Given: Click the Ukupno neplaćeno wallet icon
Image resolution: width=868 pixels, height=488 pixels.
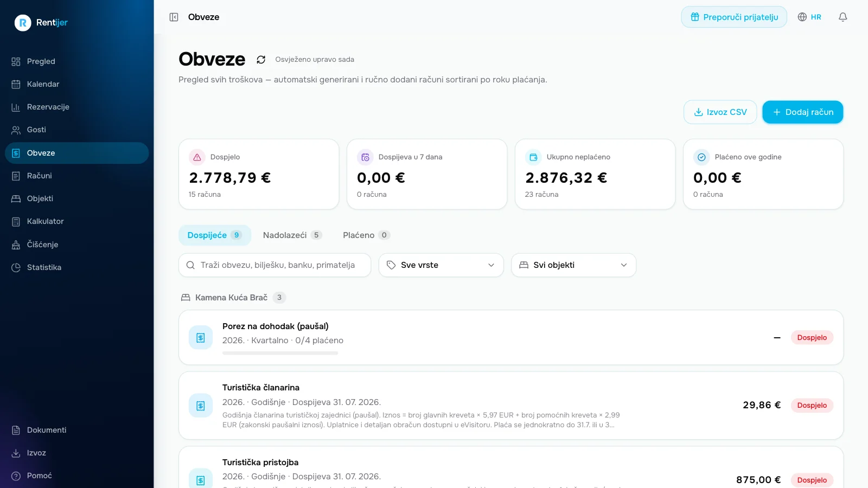Looking at the screenshot, I should (533, 157).
